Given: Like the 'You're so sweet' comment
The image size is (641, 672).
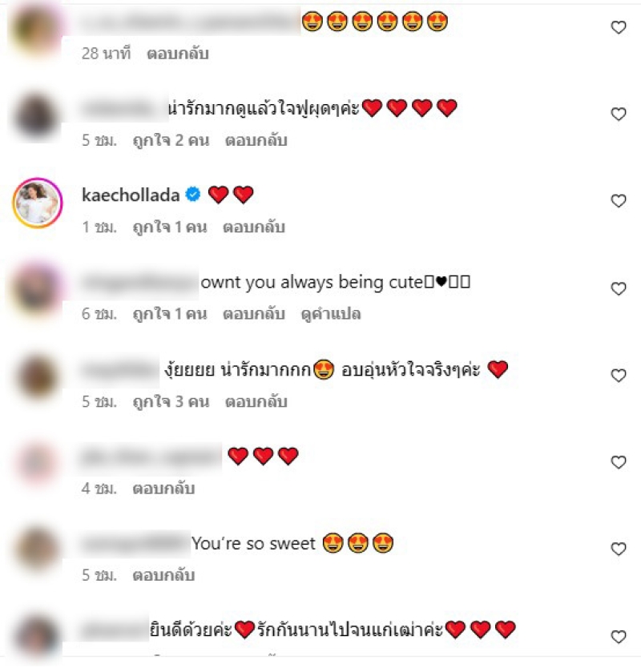Looking at the screenshot, I should pos(619,549).
